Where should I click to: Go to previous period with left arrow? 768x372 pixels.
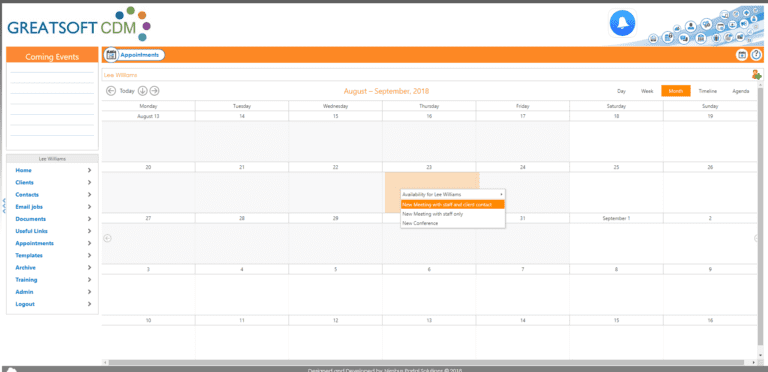coord(111,91)
